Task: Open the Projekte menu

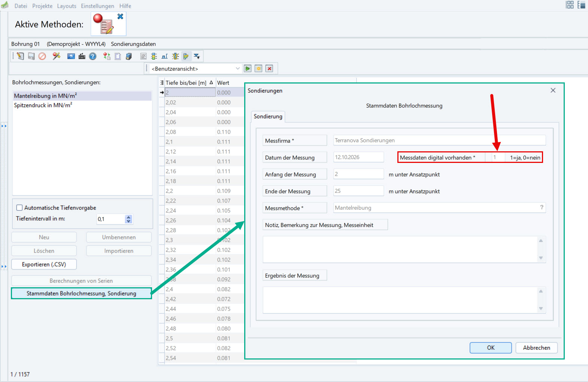Action: (x=42, y=6)
